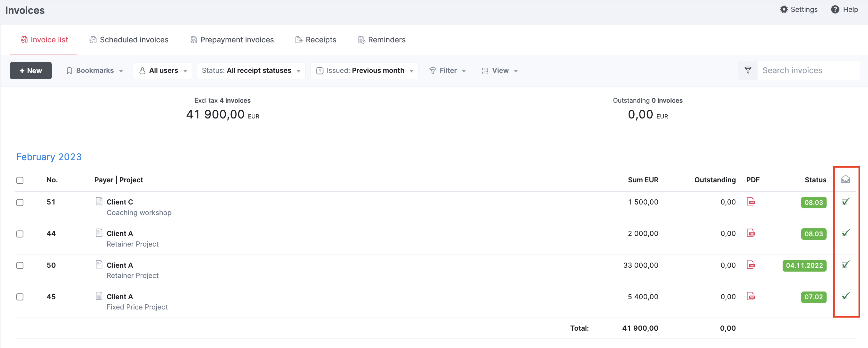Open PDF icon for invoice 51
This screenshot has height=348, width=868.
tap(751, 202)
